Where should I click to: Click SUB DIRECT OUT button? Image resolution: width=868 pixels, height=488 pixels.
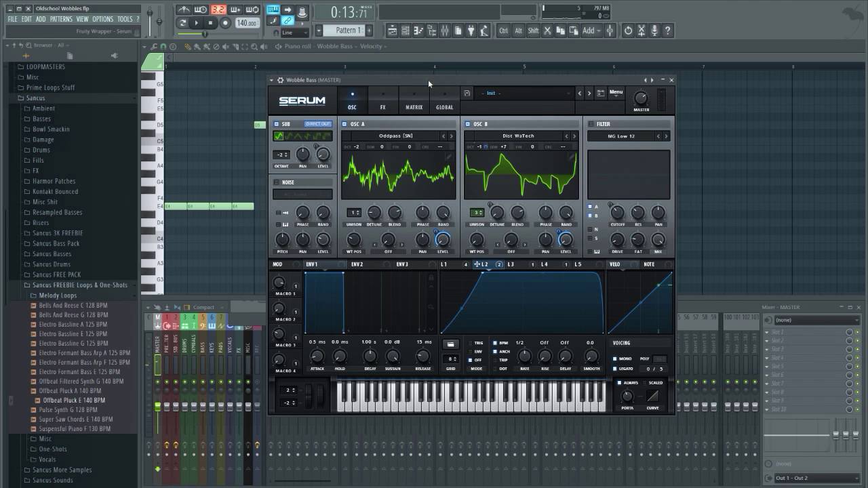tap(317, 124)
